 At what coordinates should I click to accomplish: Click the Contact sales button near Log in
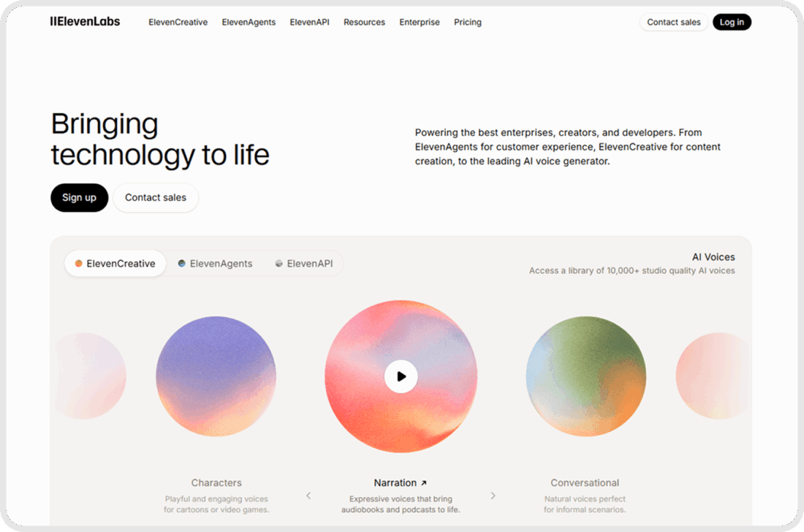coord(672,22)
